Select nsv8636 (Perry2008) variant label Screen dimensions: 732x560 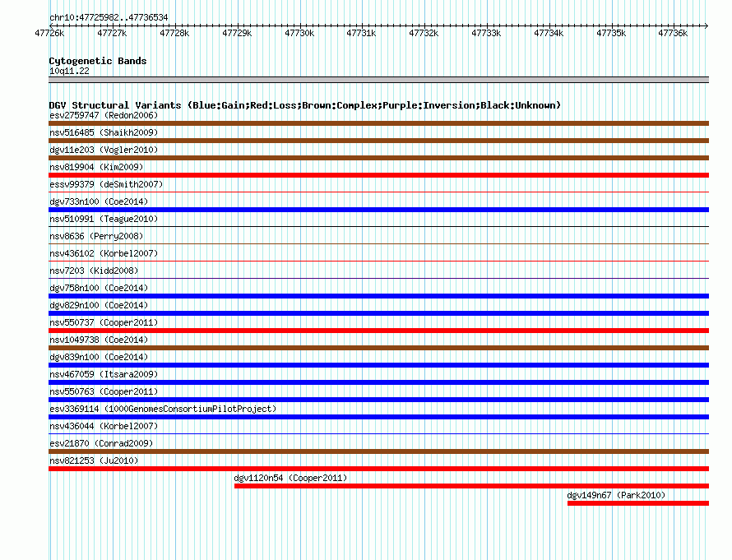point(96,236)
